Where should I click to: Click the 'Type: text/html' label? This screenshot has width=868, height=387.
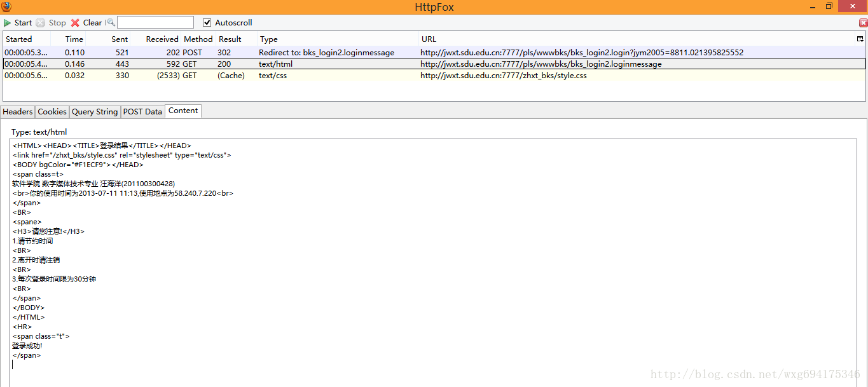[39, 132]
